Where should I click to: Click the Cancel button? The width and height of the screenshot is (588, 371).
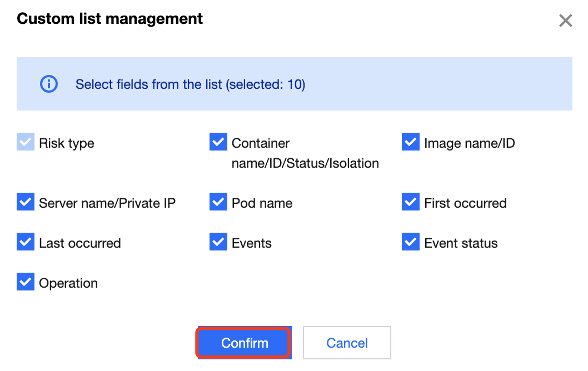347,343
